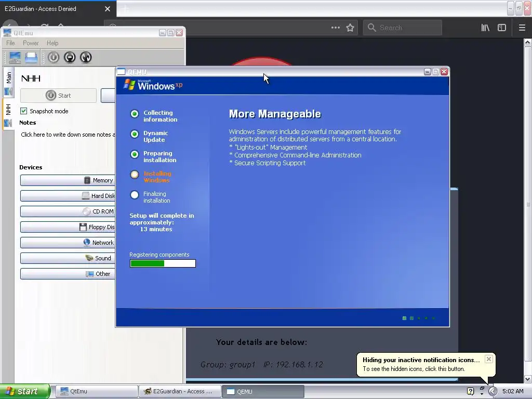Viewport: 532px width, 399px height.
Task: Select the Preparing installation step indicator
Action: (x=135, y=154)
